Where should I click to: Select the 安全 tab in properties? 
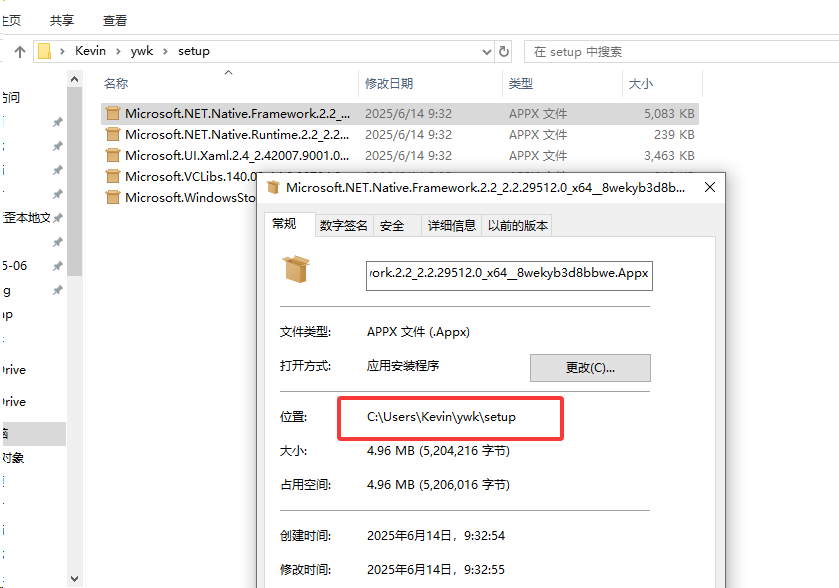coord(393,226)
